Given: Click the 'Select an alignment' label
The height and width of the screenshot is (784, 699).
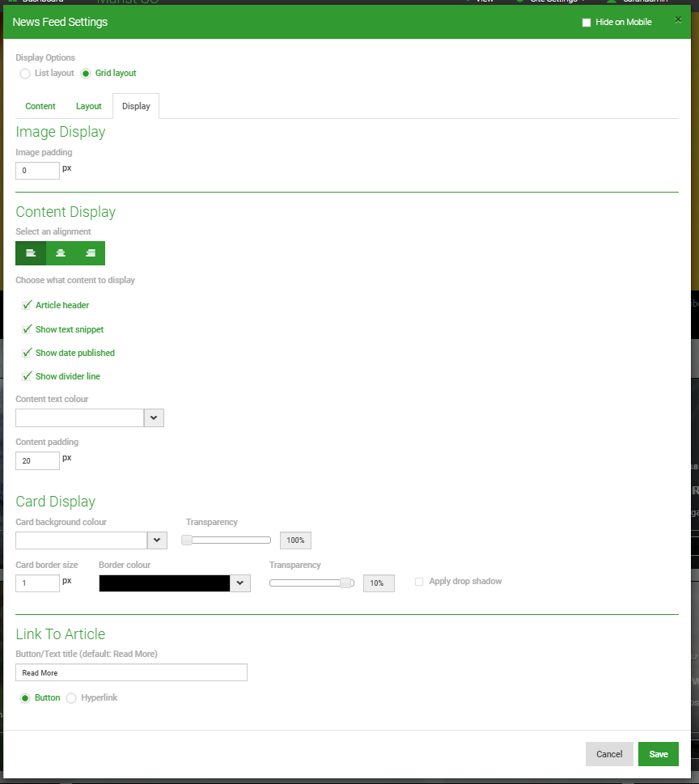Looking at the screenshot, I should pyautogui.click(x=53, y=231).
